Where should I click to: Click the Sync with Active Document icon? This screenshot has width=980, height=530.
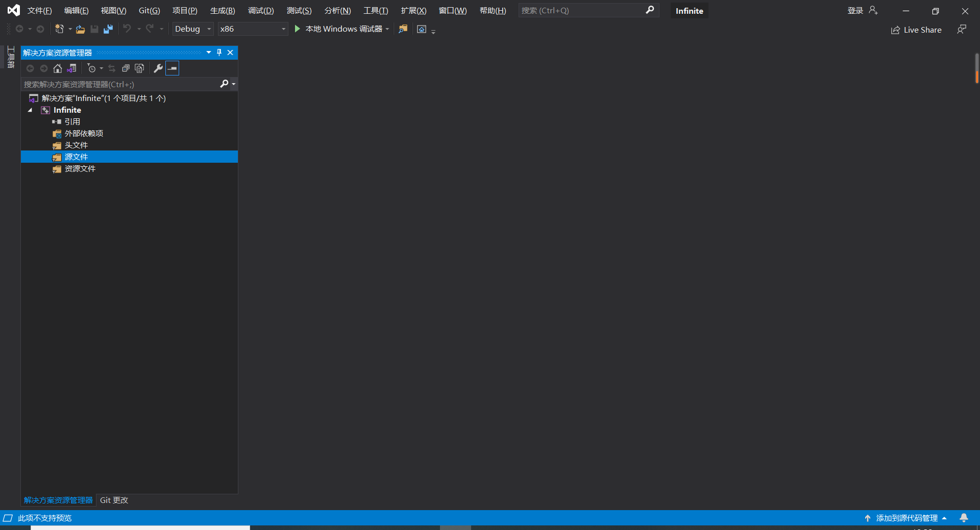coord(112,68)
